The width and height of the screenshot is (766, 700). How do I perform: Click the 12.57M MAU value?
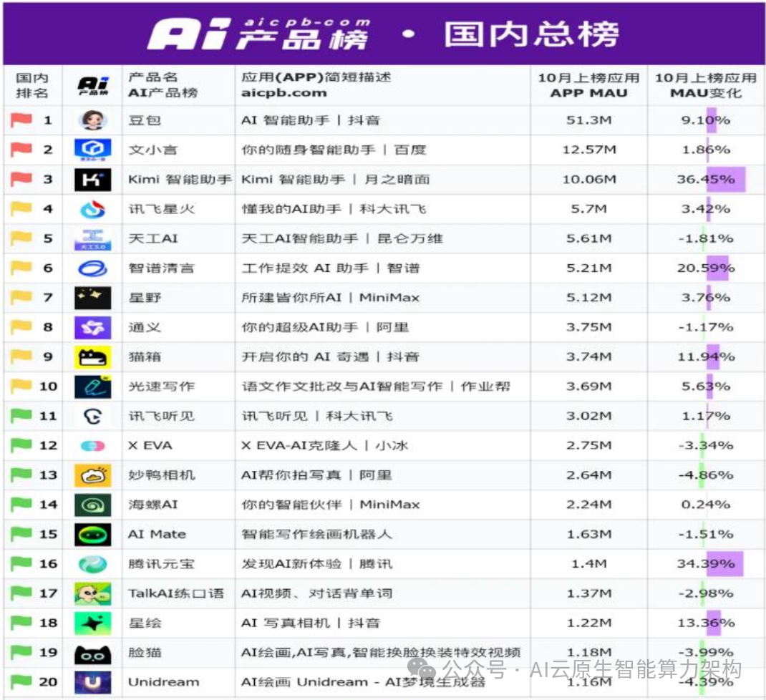589,150
